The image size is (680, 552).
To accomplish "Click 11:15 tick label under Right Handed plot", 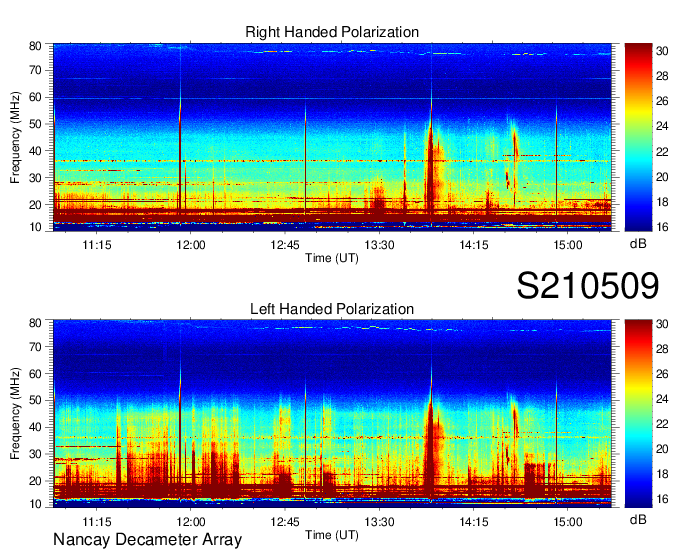I will 97,245.
